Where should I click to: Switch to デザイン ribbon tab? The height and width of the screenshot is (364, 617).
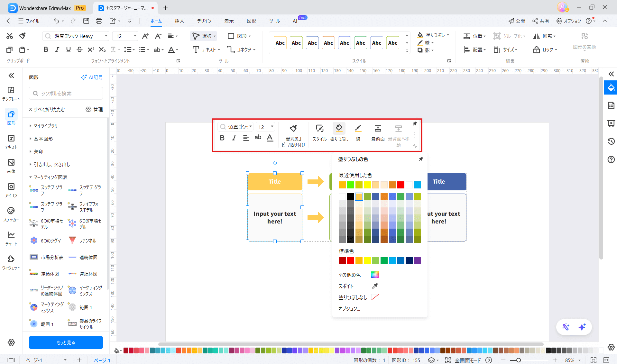coord(204,21)
